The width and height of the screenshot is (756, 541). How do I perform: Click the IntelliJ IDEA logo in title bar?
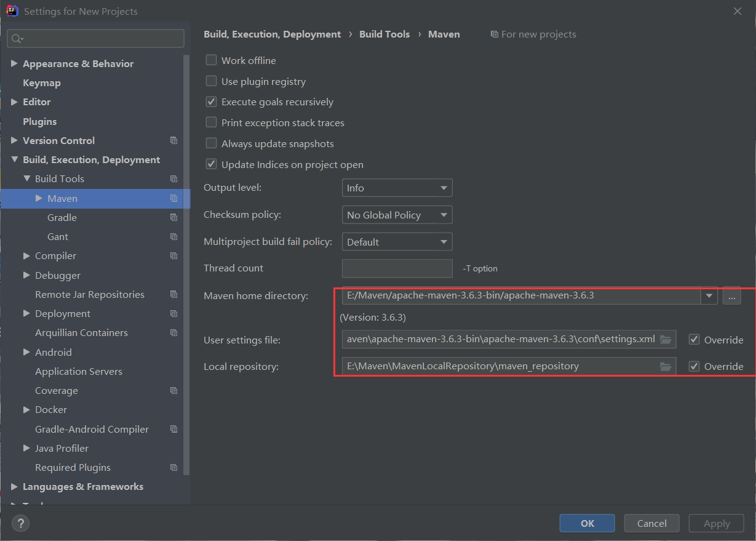click(12, 10)
